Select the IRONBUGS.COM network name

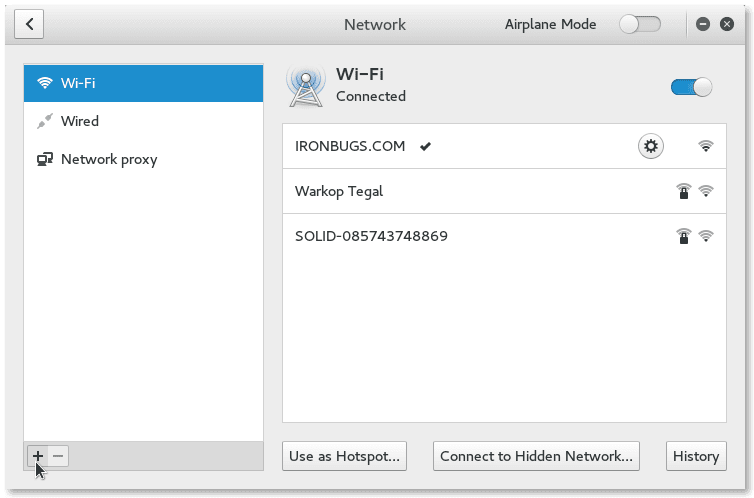(x=350, y=146)
